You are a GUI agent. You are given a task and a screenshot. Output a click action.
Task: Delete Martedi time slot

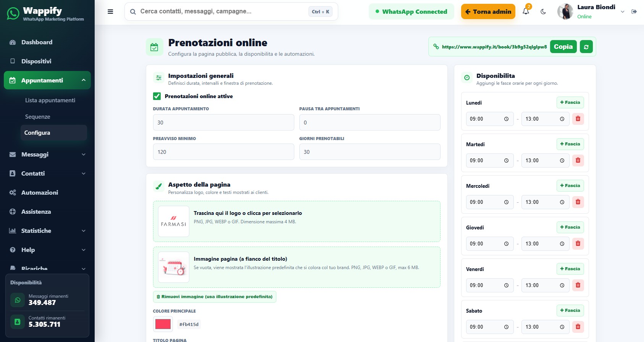[x=578, y=160]
